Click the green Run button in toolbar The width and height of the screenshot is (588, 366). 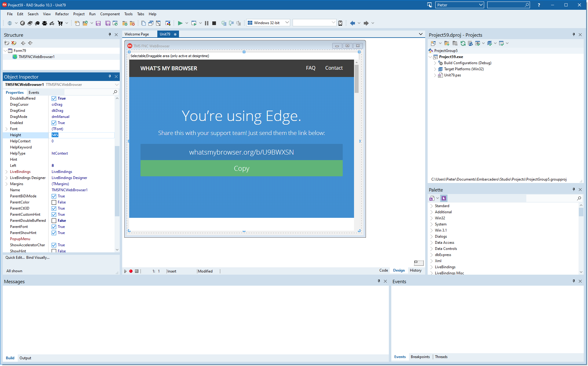click(180, 23)
